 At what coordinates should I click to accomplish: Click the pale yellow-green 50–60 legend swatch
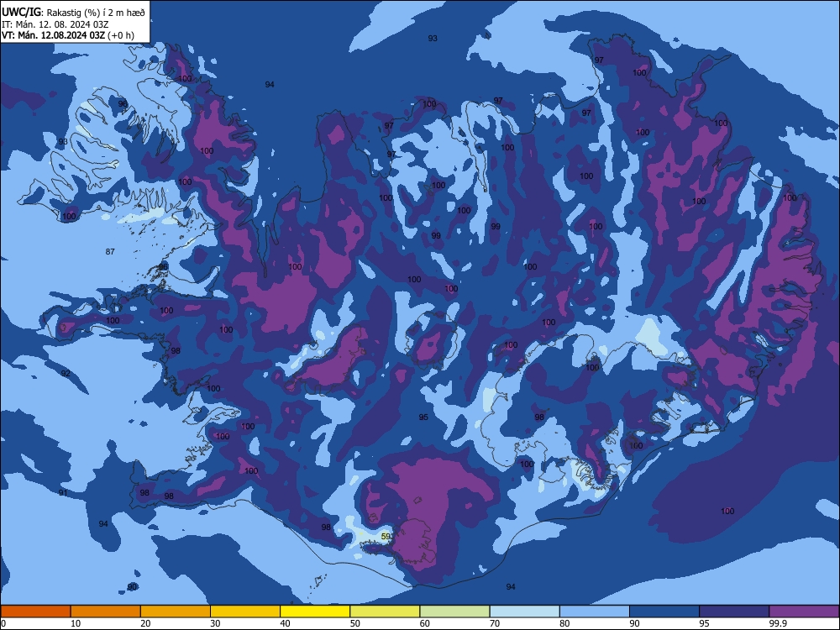coord(386,612)
